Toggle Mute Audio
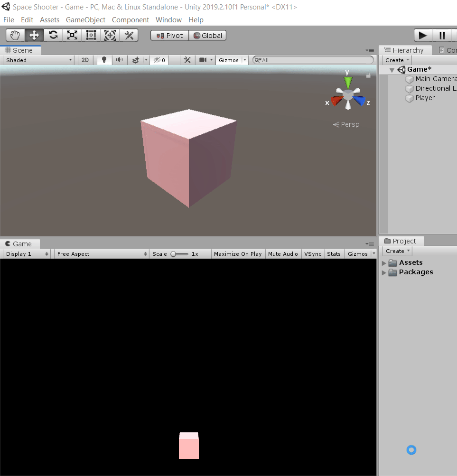Screen dimensions: 457x476 click(283, 254)
